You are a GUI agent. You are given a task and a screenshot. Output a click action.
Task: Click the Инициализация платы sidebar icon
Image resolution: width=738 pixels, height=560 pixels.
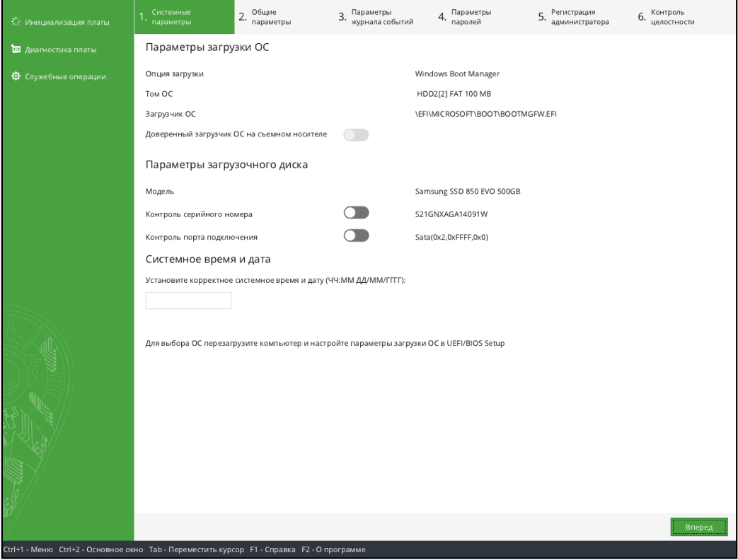(15, 23)
